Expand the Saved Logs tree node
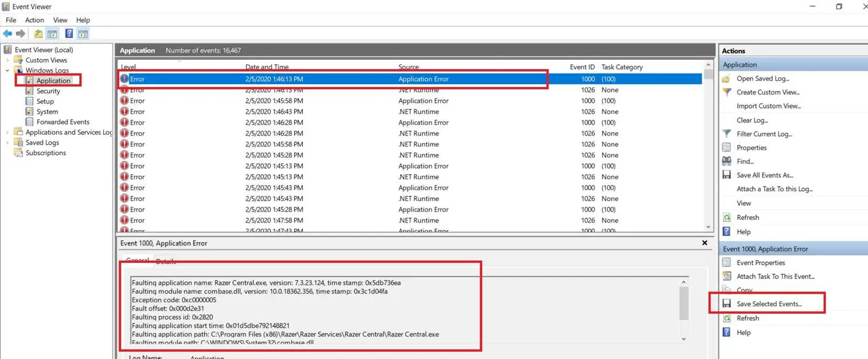The width and height of the screenshot is (868, 359). 7,143
